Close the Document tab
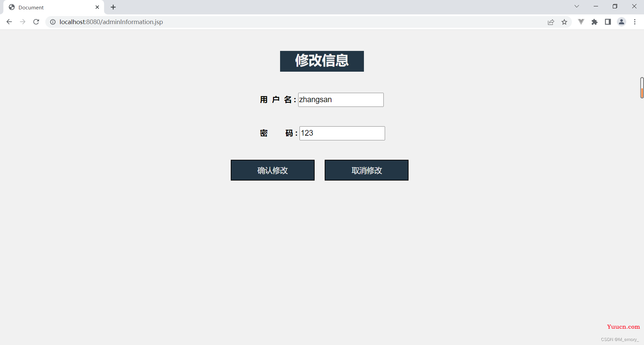This screenshot has height=345, width=644. tap(97, 7)
